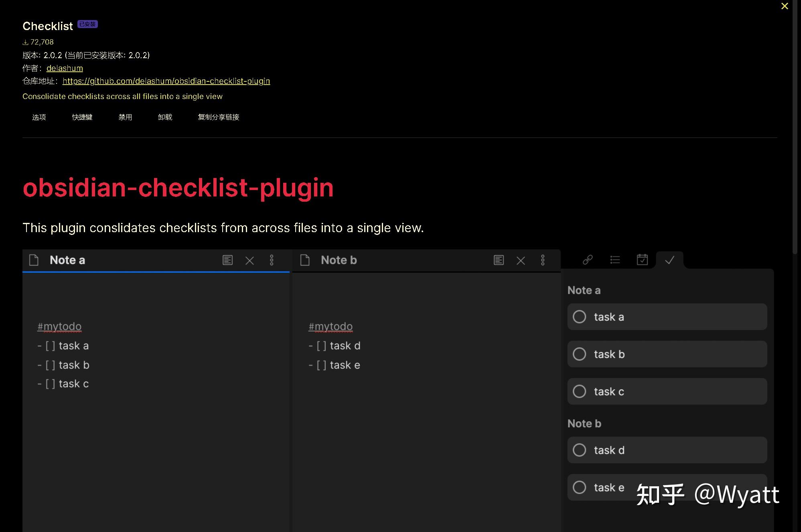Open the delashum author link
Image resolution: width=801 pixels, height=532 pixels.
tap(65, 68)
